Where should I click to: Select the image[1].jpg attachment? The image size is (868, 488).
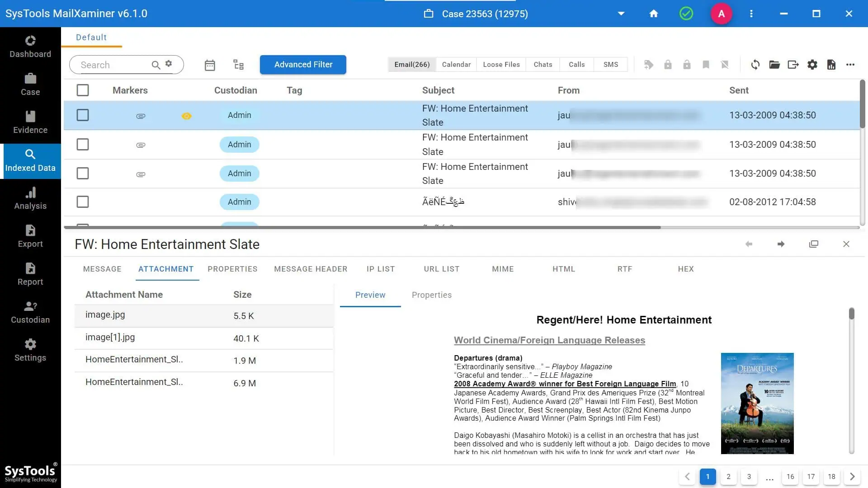coord(203,338)
